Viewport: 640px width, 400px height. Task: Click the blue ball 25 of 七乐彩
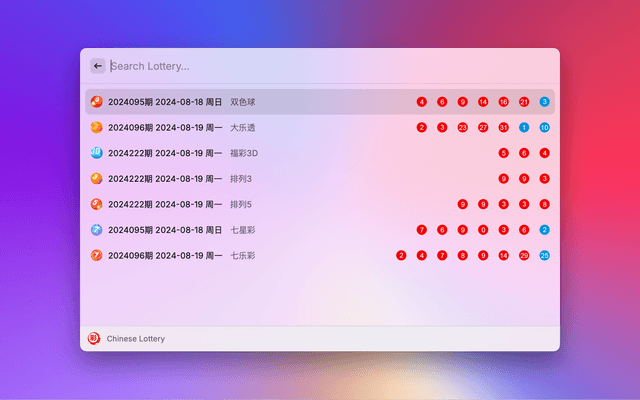544,255
